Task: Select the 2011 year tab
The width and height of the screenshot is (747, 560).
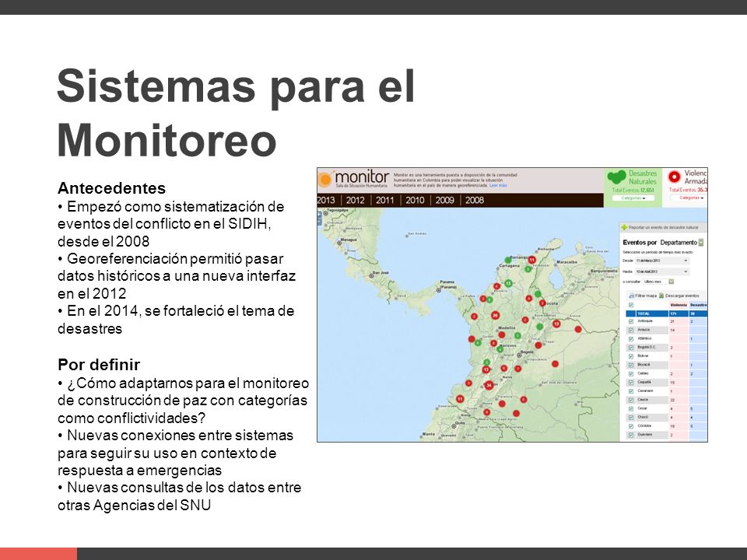Action: (385, 201)
